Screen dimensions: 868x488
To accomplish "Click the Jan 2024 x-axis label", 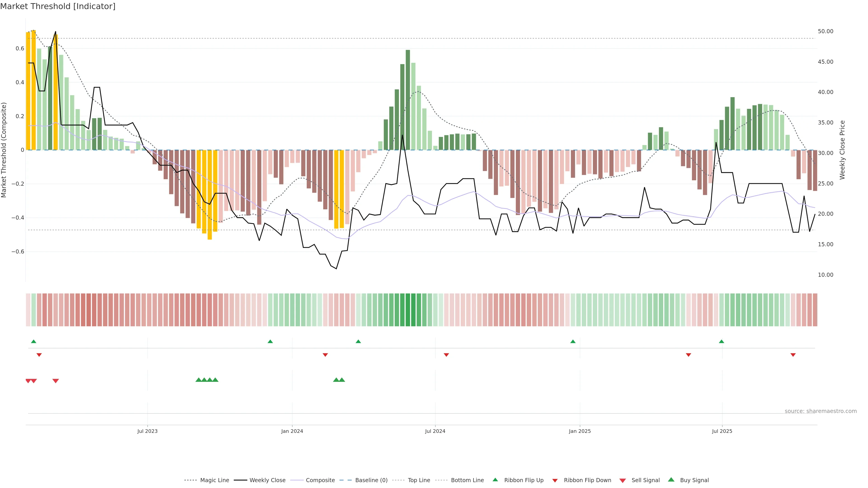I will (292, 431).
